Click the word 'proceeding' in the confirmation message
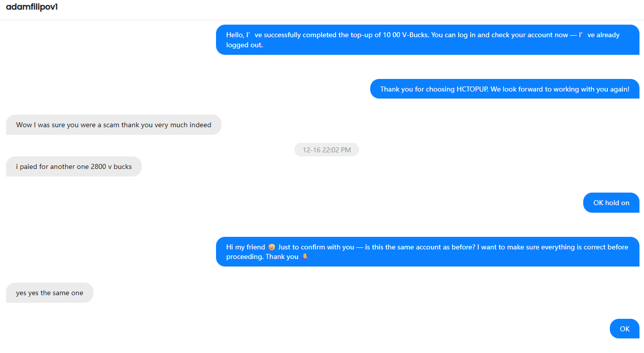This screenshot has height=353, width=644. click(x=244, y=256)
